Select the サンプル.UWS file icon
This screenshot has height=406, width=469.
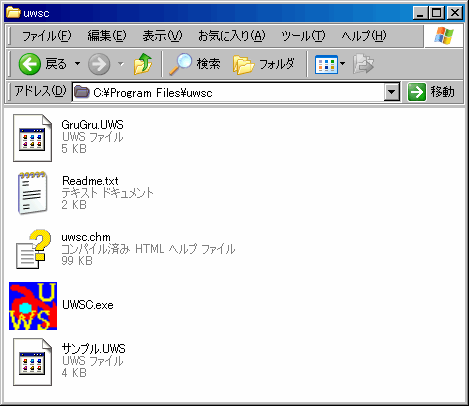tap(32, 362)
